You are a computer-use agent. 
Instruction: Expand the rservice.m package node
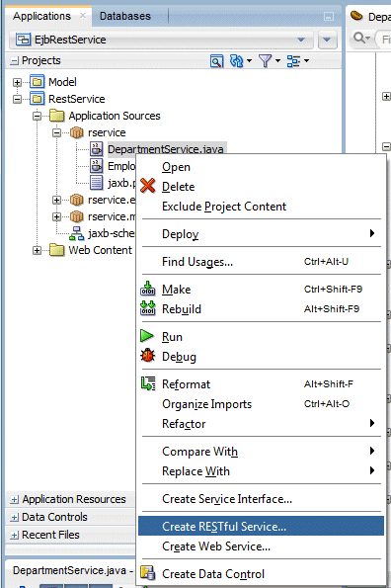[x=56, y=216]
